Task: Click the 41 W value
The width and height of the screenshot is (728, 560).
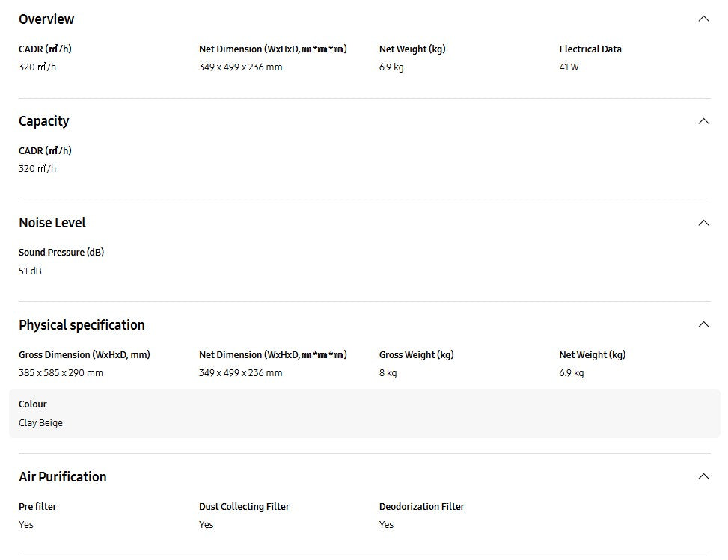Action: [569, 67]
